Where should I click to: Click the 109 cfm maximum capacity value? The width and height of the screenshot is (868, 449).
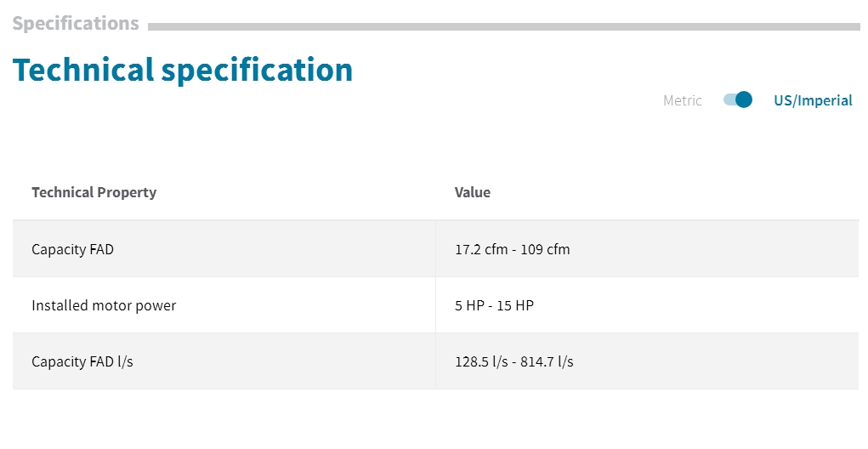coord(545,249)
